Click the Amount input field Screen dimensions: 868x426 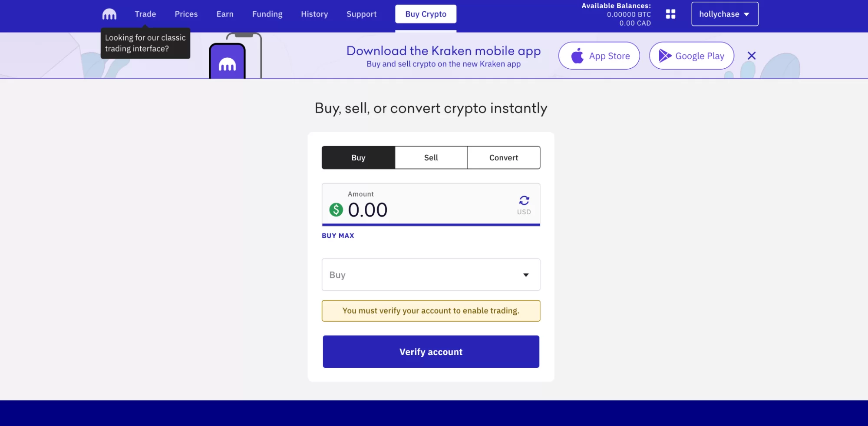tap(431, 204)
